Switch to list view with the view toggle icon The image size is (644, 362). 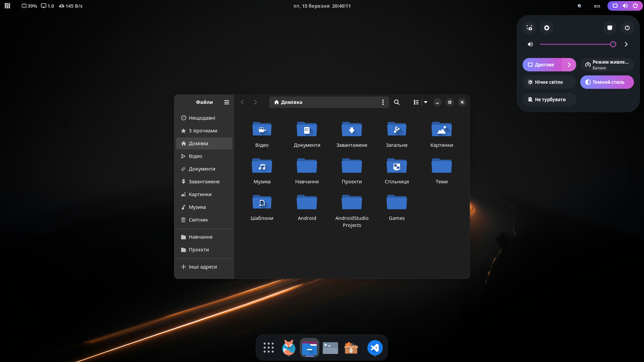416,102
